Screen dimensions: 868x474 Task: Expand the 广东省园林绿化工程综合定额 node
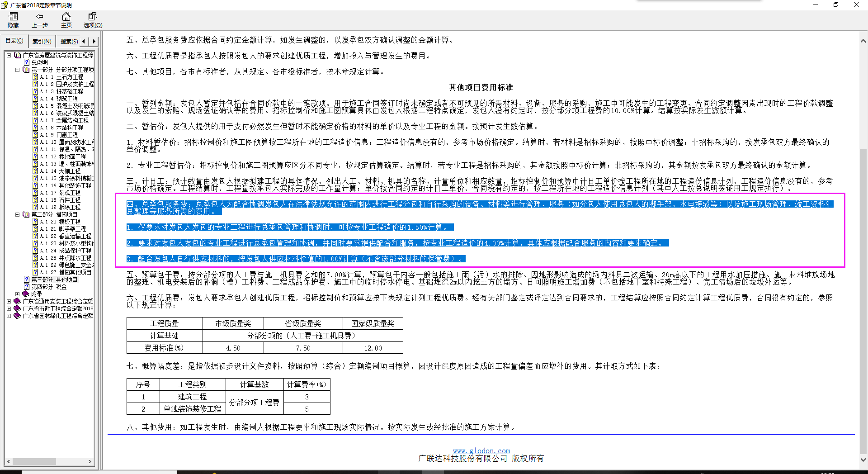click(9, 316)
